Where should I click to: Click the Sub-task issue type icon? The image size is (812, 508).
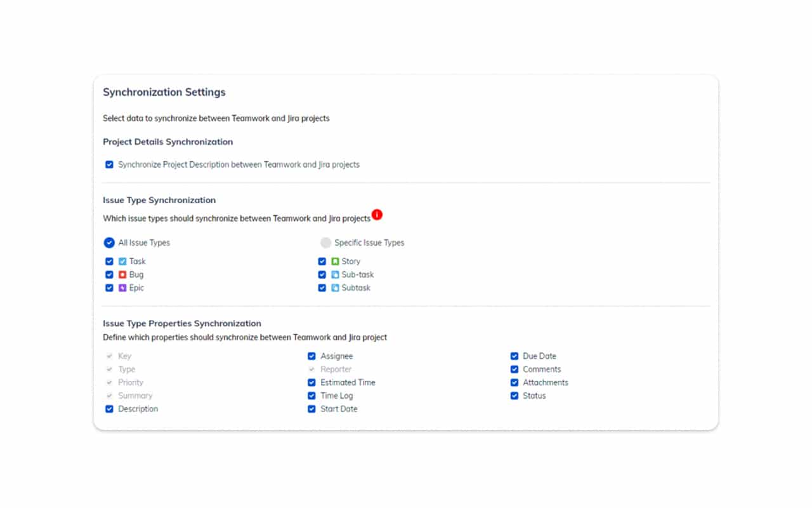(x=334, y=274)
